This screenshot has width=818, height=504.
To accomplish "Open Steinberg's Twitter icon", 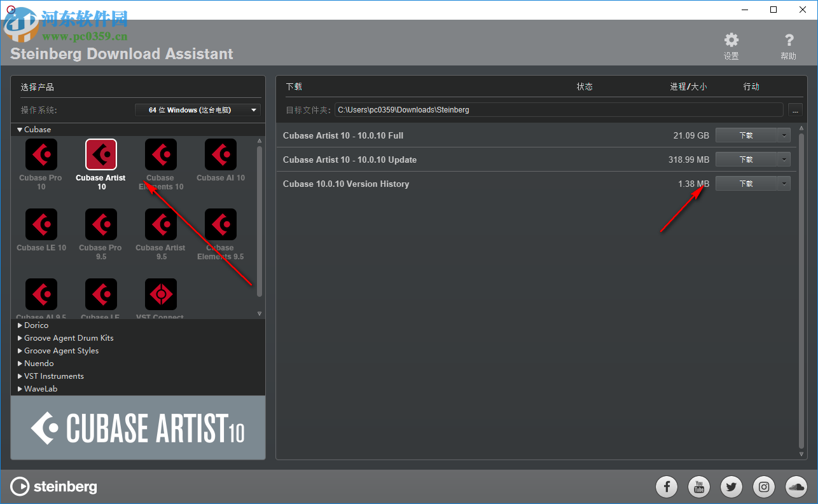I will pos(731,487).
